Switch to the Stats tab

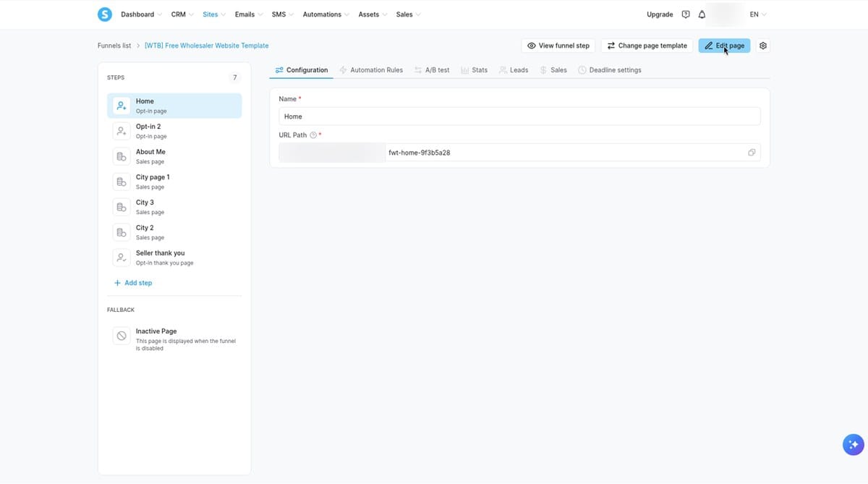(x=475, y=70)
